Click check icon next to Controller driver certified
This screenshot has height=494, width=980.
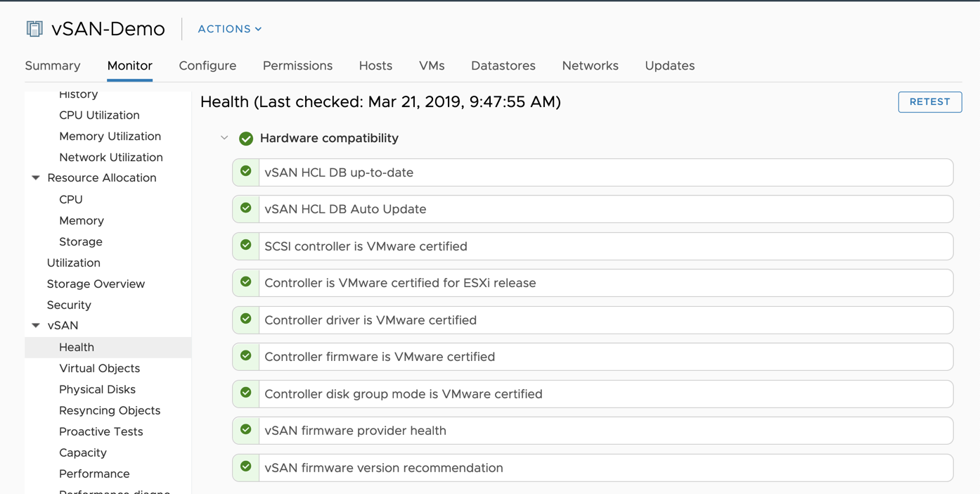tap(246, 319)
